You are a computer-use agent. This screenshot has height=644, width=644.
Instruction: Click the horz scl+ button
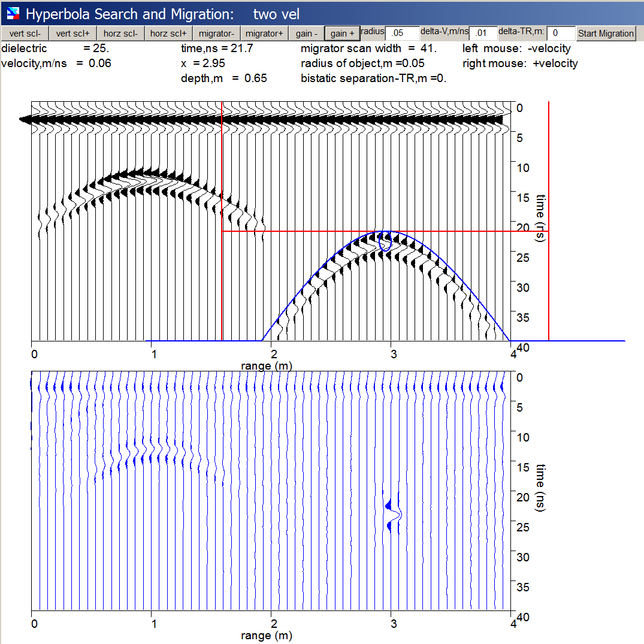pyautogui.click(x=168, y=34)
